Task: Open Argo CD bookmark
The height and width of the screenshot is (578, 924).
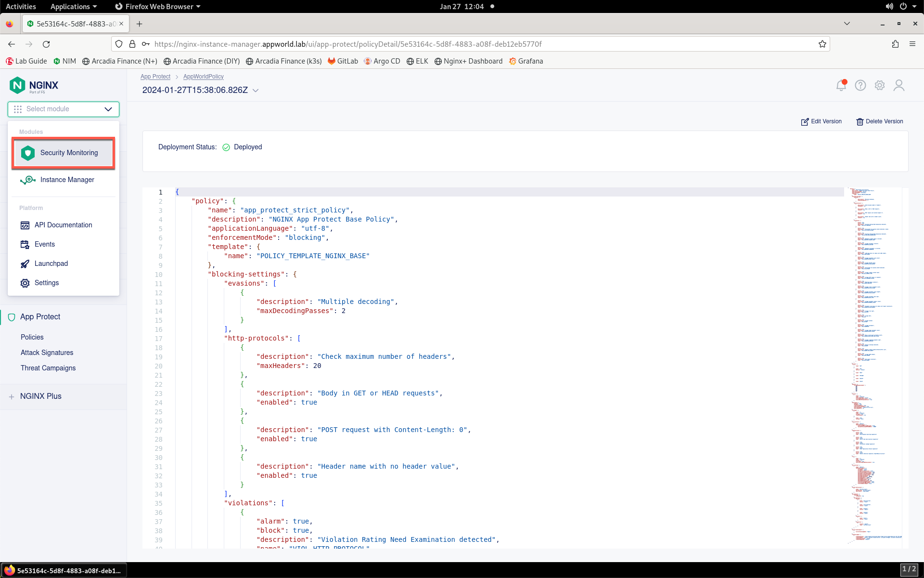Action: pos(382,61)
